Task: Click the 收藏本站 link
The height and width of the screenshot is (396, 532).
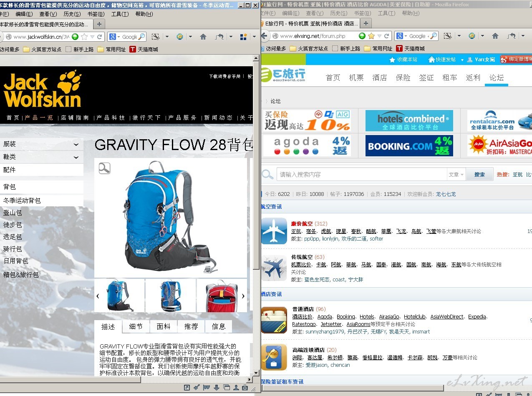Action: (x=403, y=60)
